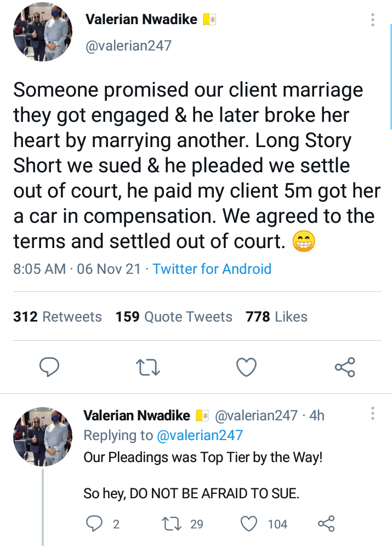Reply to the main tweet
This screenshot has width=392, height=546.
(49, 367)
